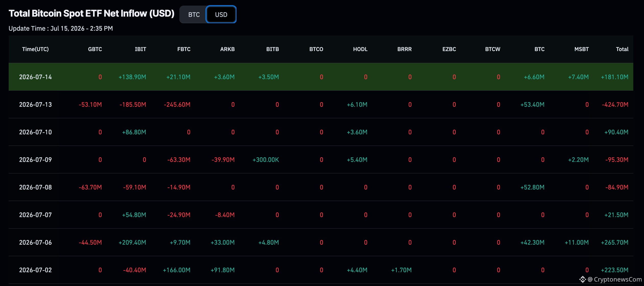The image size is (644, 286).
Task: Click Total value +223.50M
Action: point(614,270)
